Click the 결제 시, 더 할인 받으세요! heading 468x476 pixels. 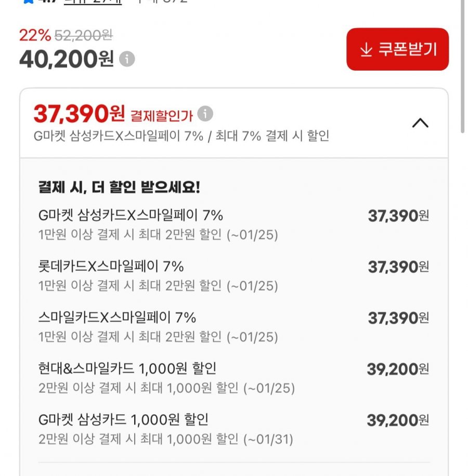tap(119, 187)
